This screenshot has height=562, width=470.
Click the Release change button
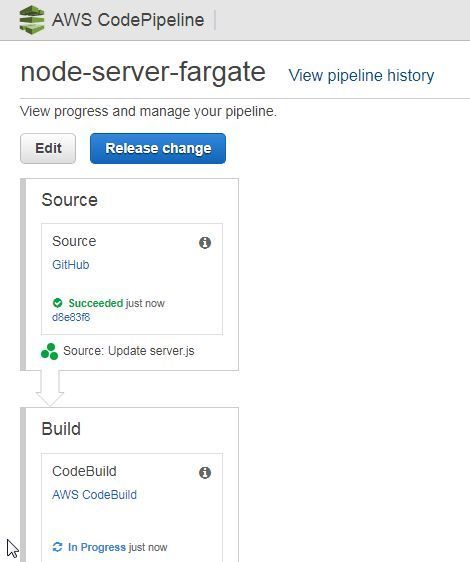(x=158, y=148)
